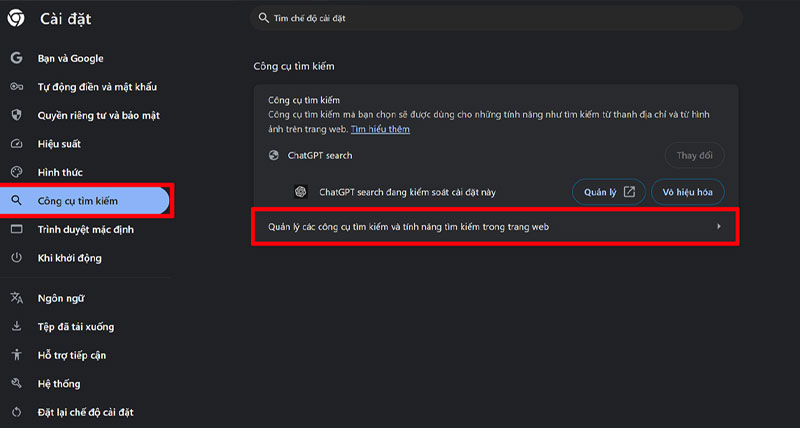Click the Thay đổi button
The height and width of the screenshot is (428, 800).
coord(694,156)
